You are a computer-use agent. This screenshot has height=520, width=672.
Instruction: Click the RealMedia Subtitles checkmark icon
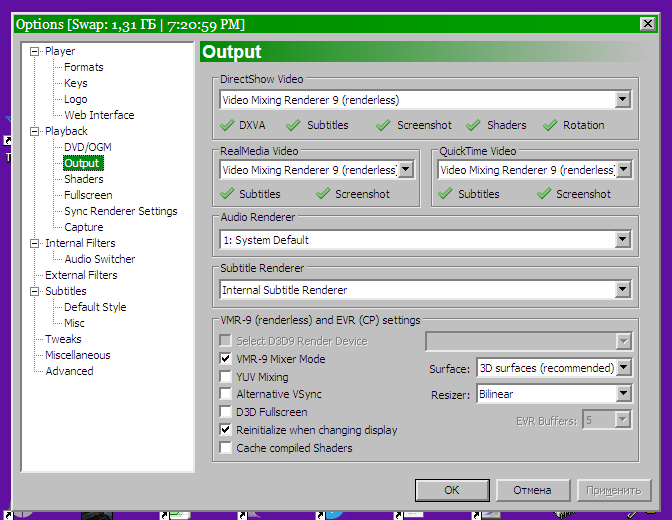[x=227, y=194]
